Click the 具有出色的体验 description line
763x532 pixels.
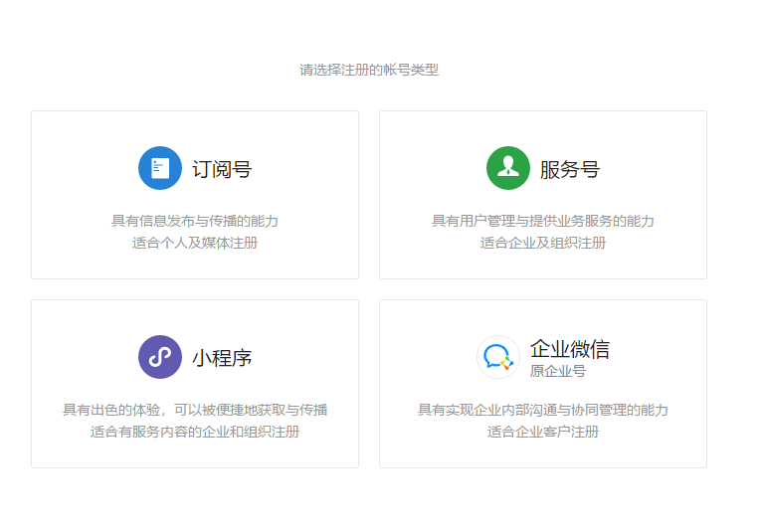195,410
